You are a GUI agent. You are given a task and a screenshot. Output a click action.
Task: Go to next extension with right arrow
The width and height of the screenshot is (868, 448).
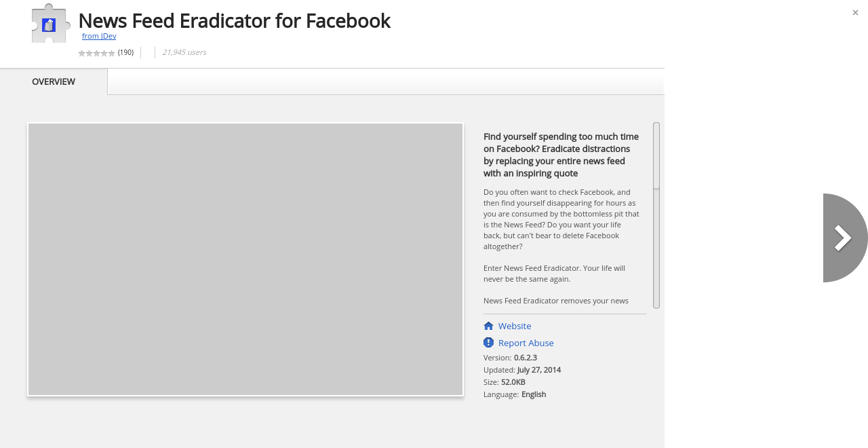pos(845,238)
